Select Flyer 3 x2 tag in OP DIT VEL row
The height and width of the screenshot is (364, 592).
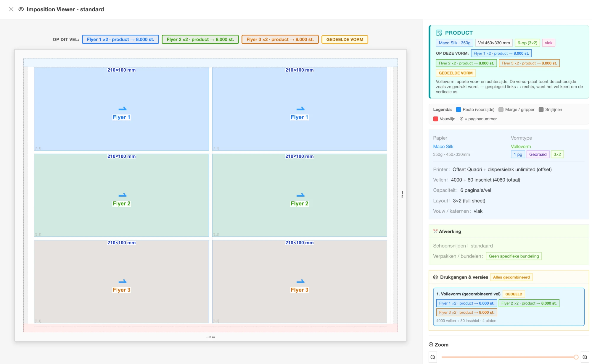tap(280, 39)
